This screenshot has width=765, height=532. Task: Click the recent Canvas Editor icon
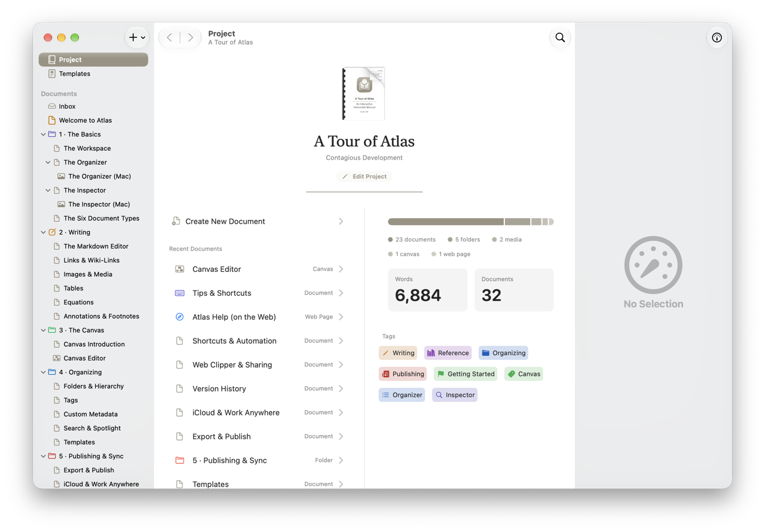click(x=179, y=269)
